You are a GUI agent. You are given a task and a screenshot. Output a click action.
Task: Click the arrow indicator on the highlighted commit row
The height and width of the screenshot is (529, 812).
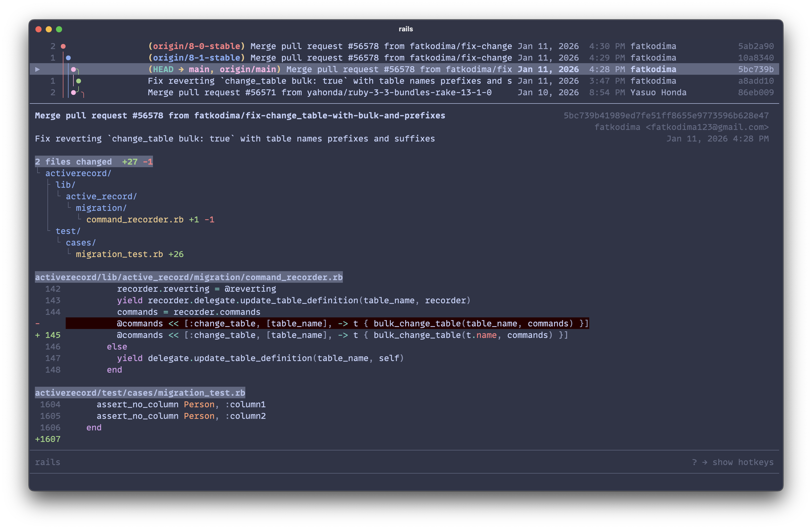(x=37, y=69)
